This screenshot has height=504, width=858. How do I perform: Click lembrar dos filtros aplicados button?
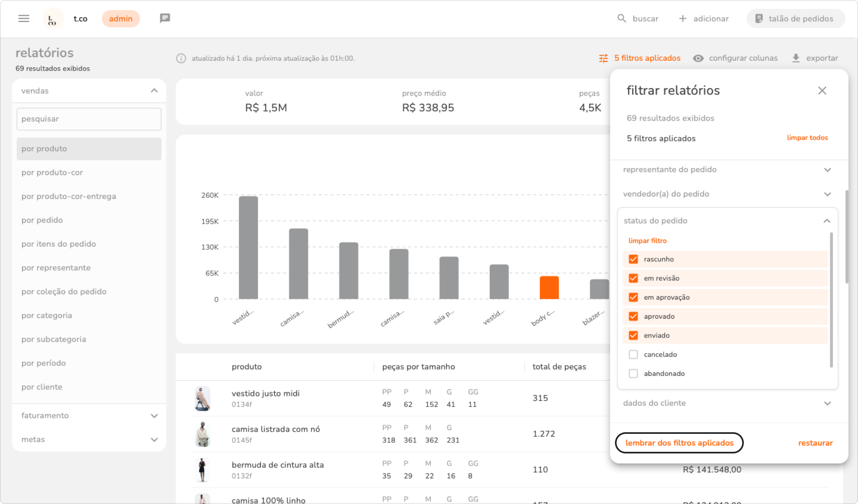tap(679, 443)
